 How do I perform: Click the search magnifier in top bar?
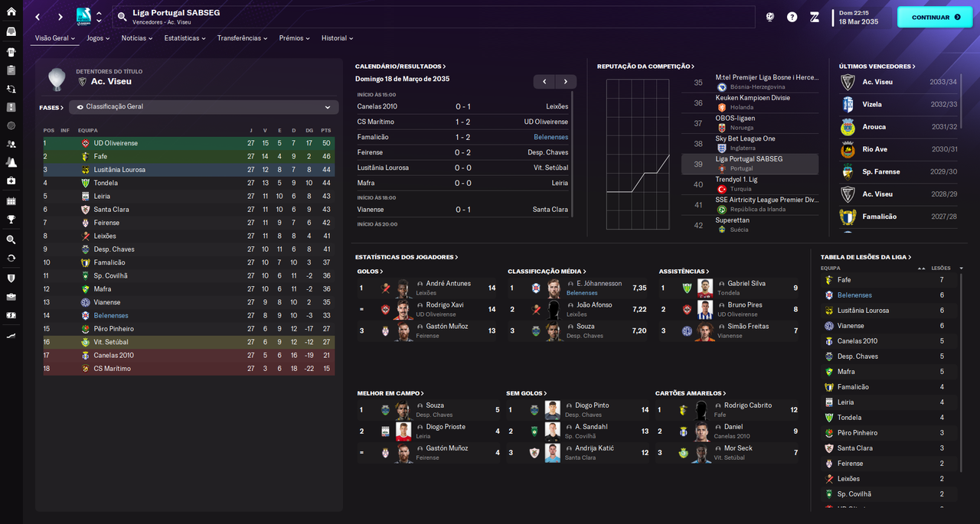point(122,17)
